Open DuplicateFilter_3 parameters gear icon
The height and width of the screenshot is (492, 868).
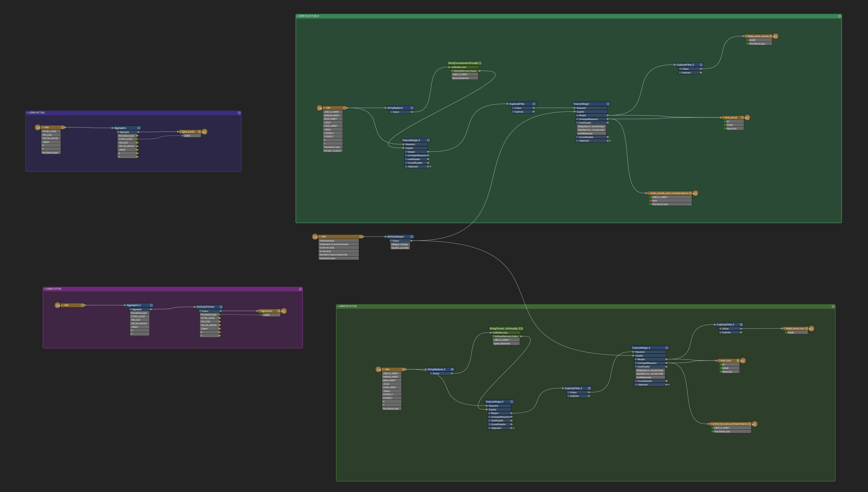[701, 65]
